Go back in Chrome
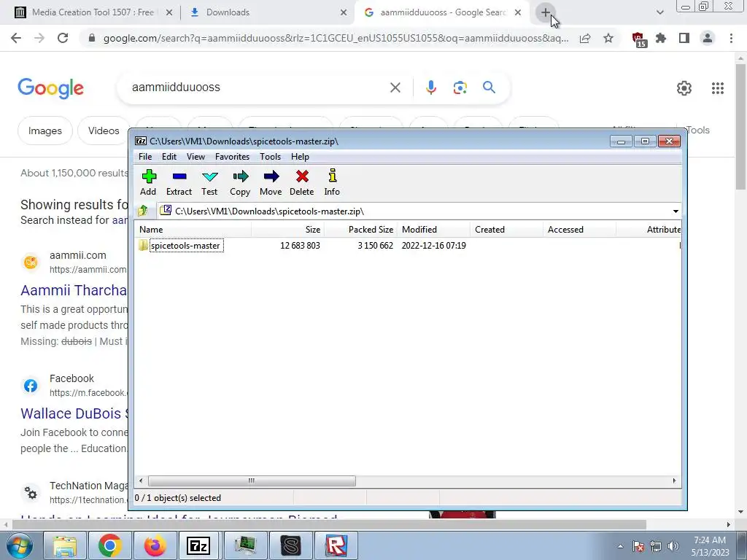The image size is (747, 560). coord(16,38)
